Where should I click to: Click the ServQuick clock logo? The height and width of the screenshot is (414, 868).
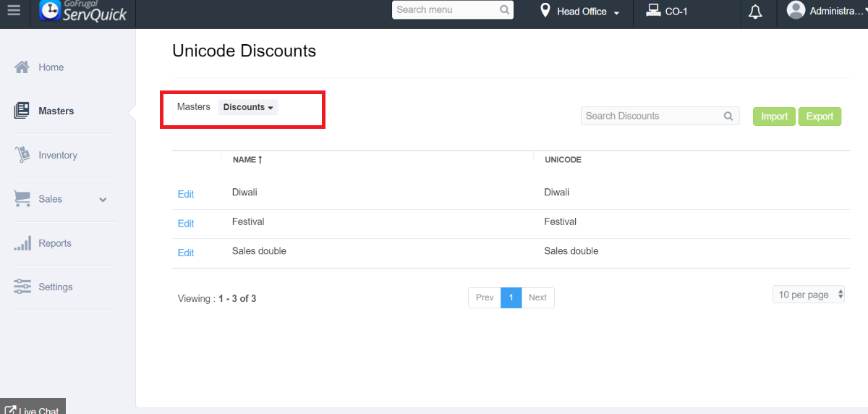[50, 10]
